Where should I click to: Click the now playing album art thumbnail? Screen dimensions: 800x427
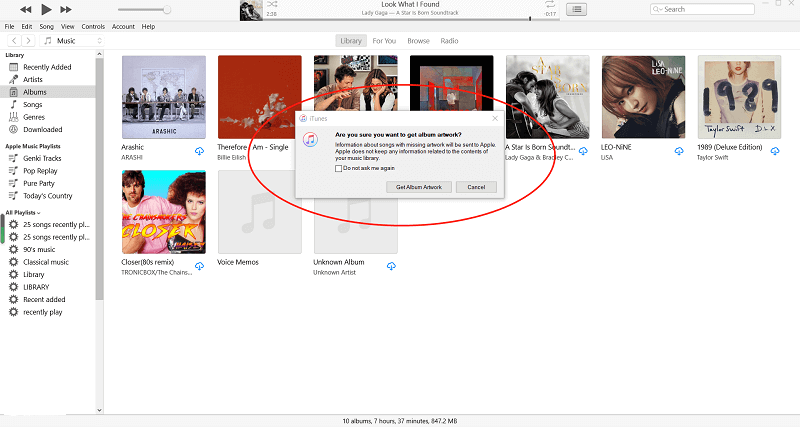(x=252, y=10)
